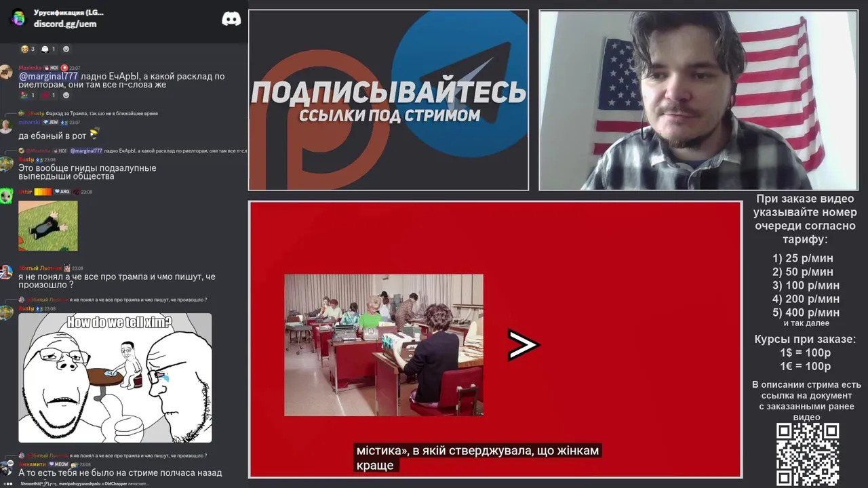Click the '1€ = 100р' exchange rate text
This screenshot has height=488, width=868.
(x=806, y=367)
